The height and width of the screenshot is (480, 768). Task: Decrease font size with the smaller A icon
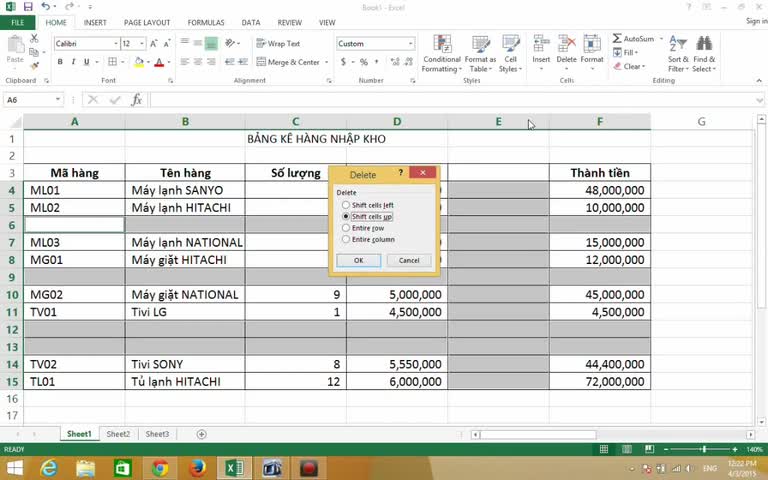[167, 44]
